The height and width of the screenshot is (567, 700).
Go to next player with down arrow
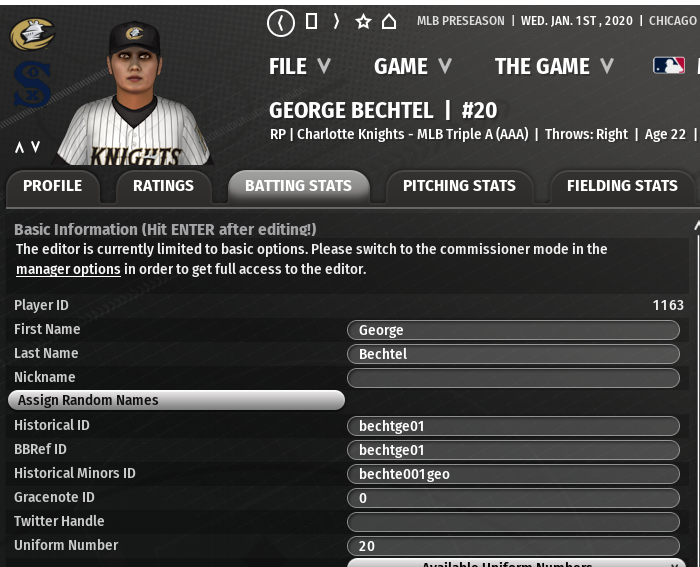click(36, 148)
